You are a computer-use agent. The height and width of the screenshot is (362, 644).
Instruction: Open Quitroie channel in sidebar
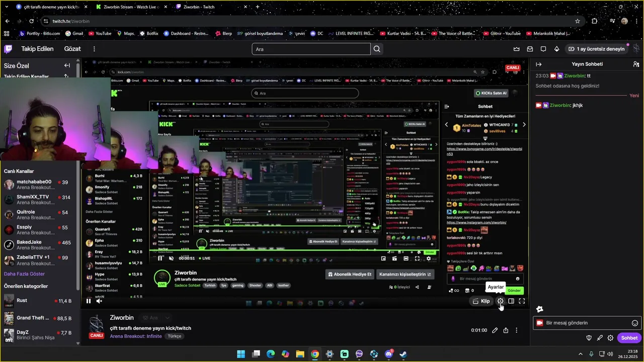click(x=38, y=215)
